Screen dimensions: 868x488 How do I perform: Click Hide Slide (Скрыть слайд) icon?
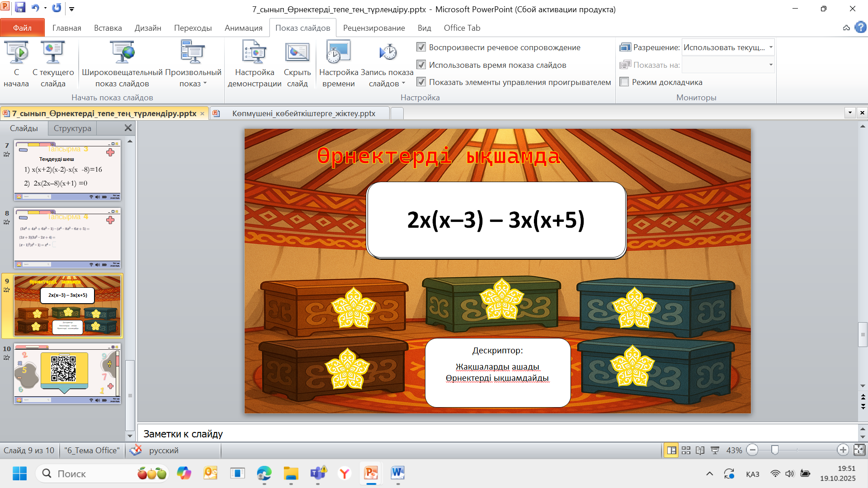tap(297, 53)
